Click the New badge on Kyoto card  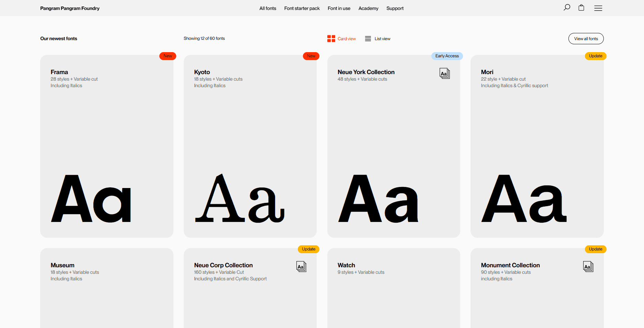311,56
